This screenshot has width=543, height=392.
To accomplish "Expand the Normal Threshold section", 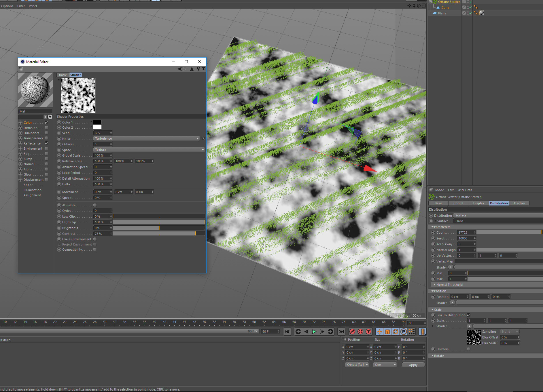I will pos(434,285).
